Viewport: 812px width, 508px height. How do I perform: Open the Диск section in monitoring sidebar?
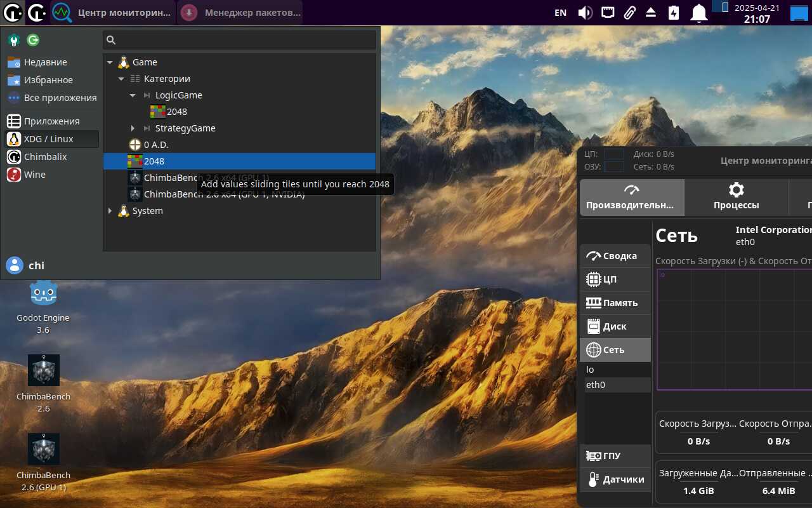click(615, 326)
